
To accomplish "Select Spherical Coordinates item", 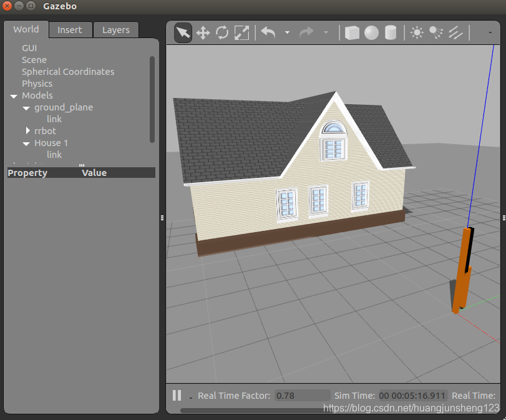I will 68,72.
